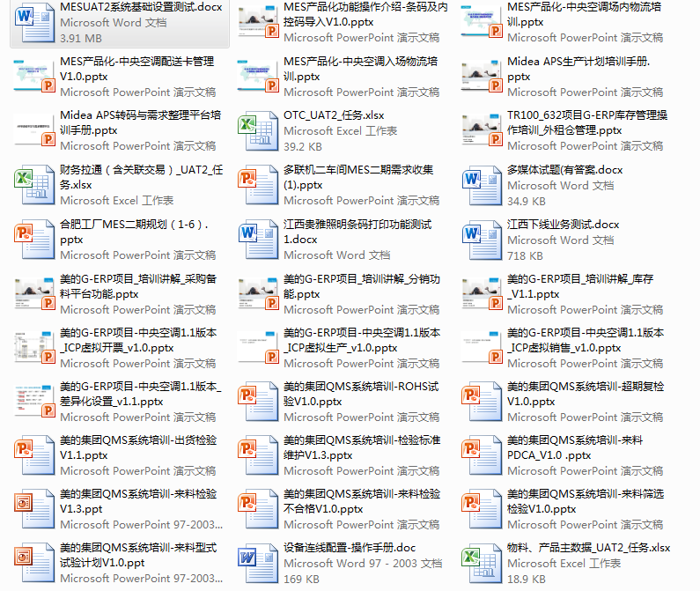Select thumbnail of MES产品化-中央空调入场物流培训.pptx
This screenshot has height=591, width=700.
[x=258, y=76]
